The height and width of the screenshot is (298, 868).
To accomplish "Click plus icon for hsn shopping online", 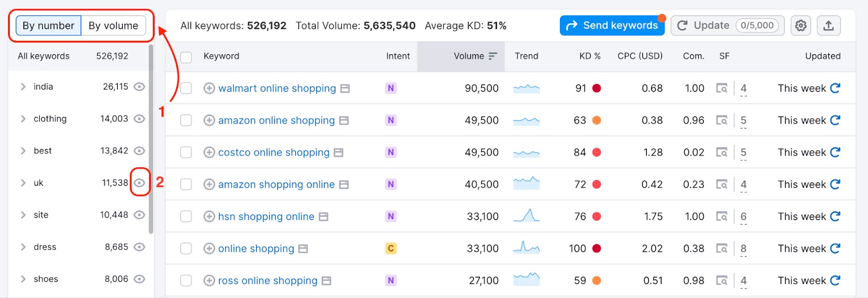I will [209, 217].
